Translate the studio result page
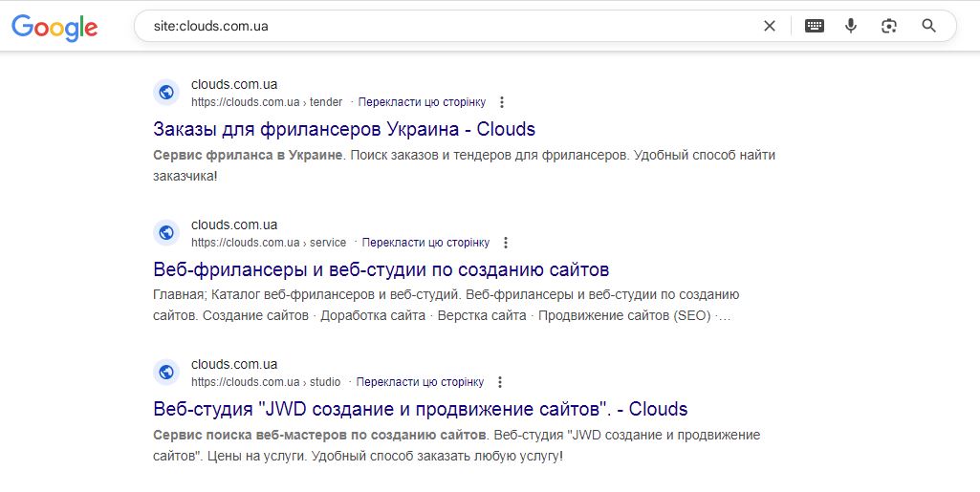Viewport: 980px width, 492px height. pyautogui.click(x=420, y=382)
